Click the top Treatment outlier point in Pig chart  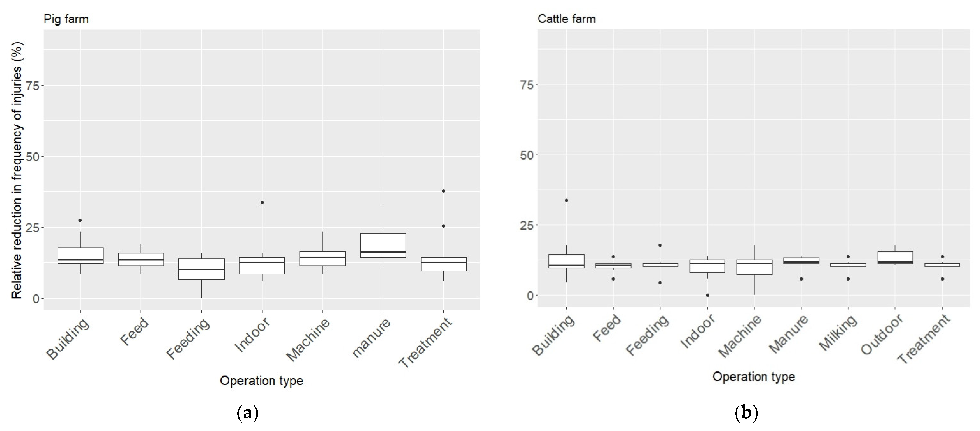point(443,191)
